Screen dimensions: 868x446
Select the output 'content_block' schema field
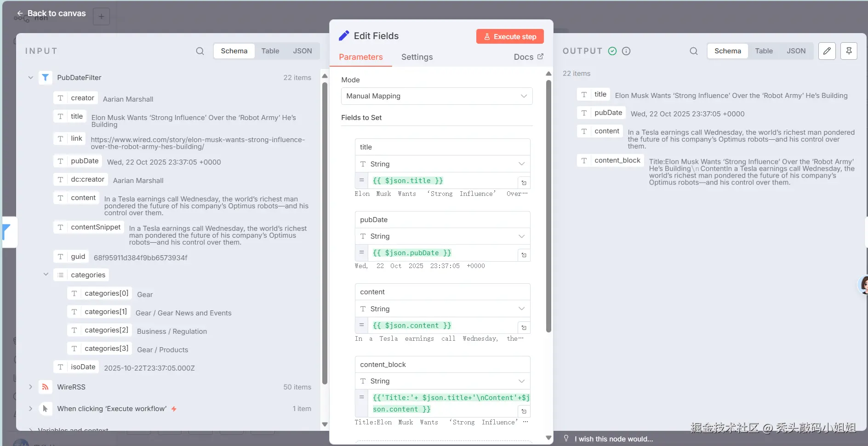611,160
